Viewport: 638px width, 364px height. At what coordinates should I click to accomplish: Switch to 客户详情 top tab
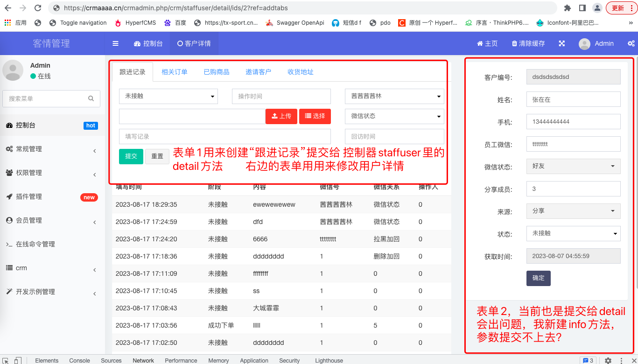click(x=194, y=43)
